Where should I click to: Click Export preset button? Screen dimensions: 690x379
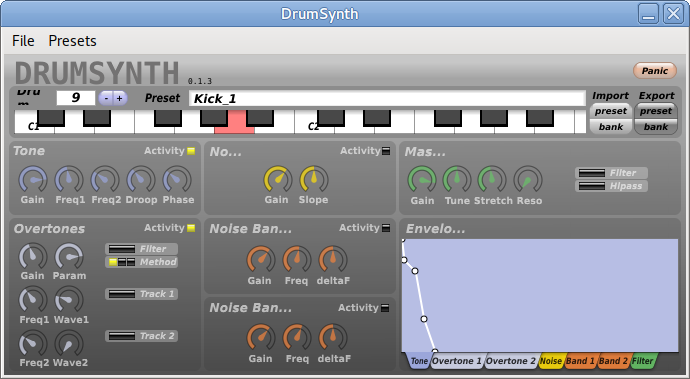tap(656, 111)
